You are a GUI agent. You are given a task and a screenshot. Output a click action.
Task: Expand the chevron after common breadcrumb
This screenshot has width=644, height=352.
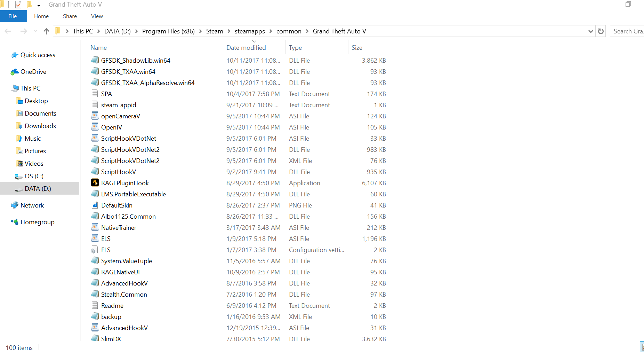[307, 31]
